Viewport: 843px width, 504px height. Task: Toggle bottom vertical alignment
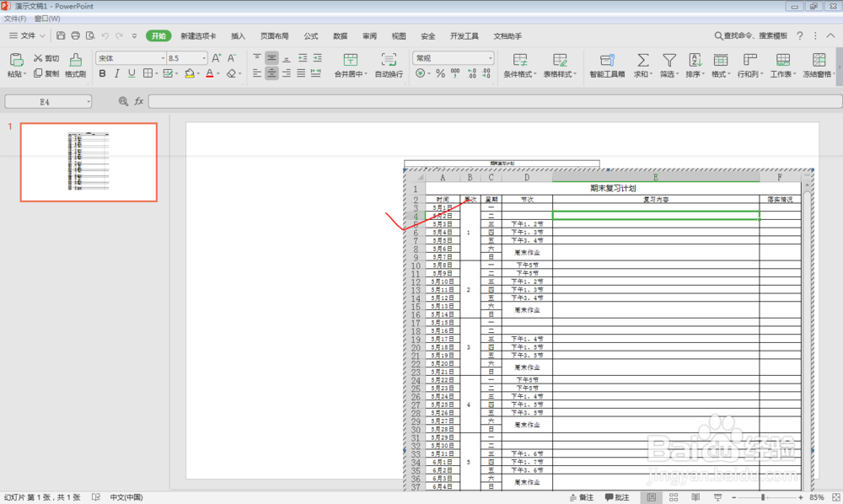click(287, 58)
